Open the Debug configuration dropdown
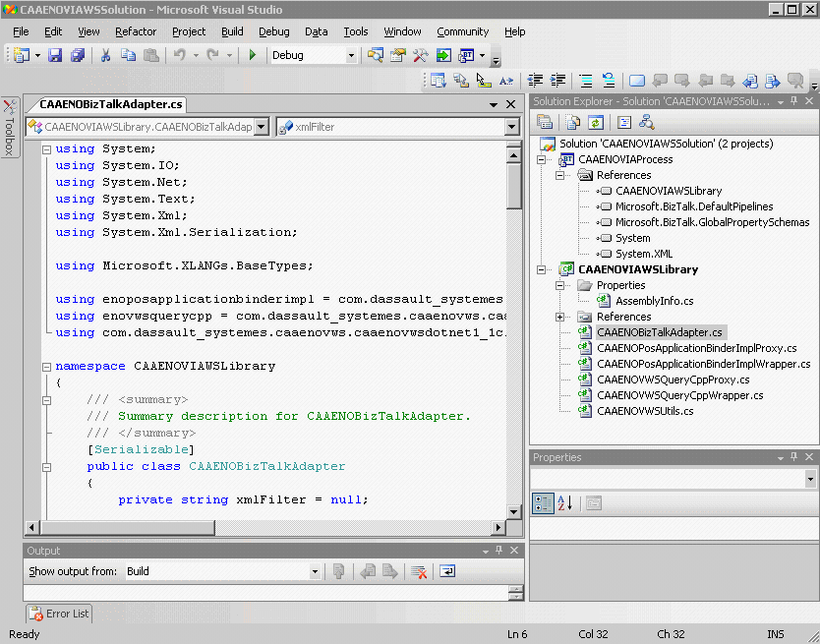This screenshot has width=820, height=644. point(351,55)
